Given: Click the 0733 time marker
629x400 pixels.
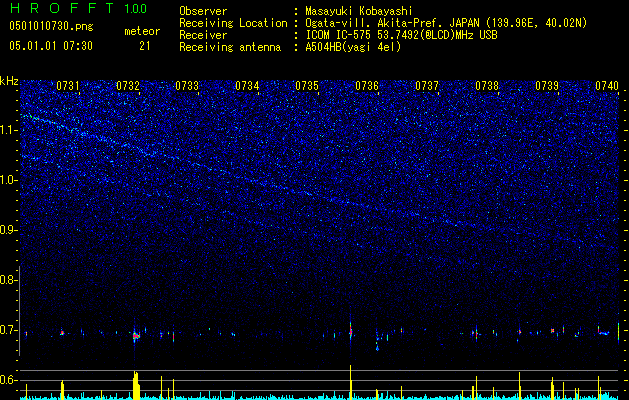Looking at the screenshot, I should 187,86.
